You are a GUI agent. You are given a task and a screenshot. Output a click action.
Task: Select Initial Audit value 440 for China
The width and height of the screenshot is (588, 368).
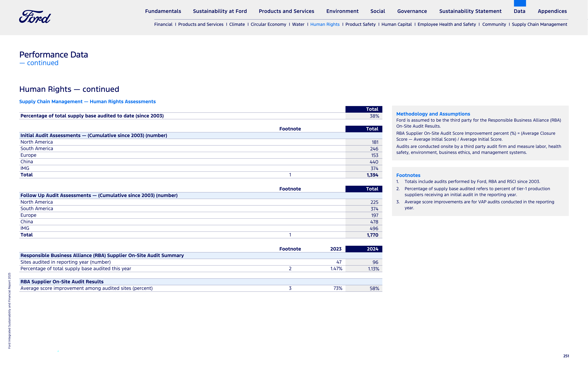pos(374,162)
